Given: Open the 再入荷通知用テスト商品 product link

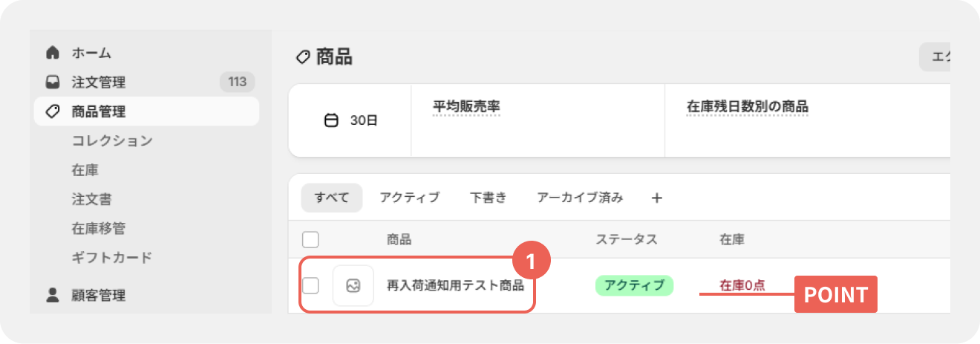Looking at the screenshot, I should pyautogui.click(x=455, y=285).
